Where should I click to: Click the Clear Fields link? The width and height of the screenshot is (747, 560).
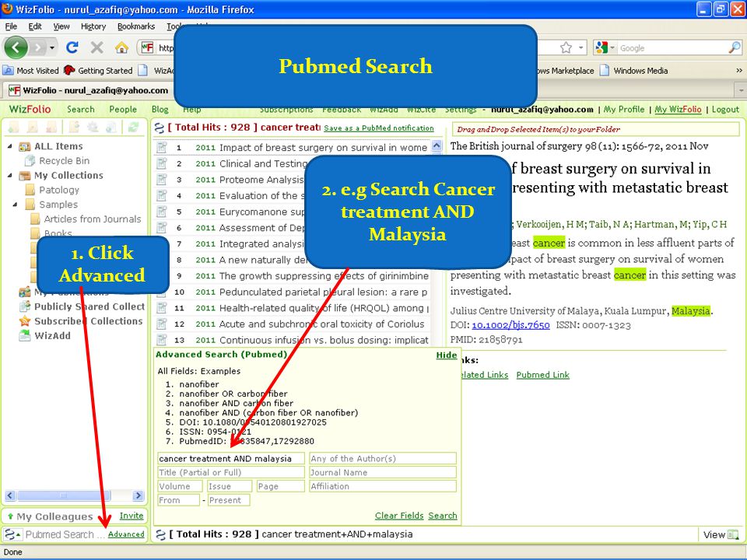pos(399,516)
